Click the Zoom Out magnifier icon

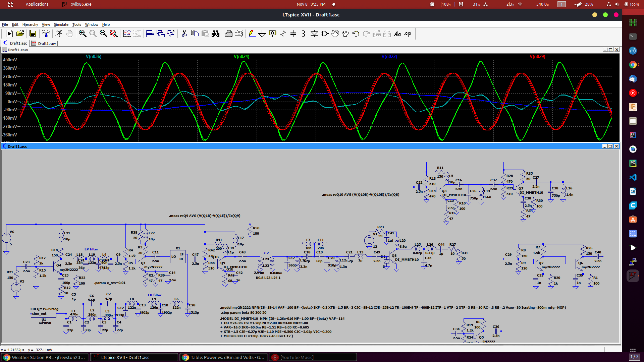point(103,34)
